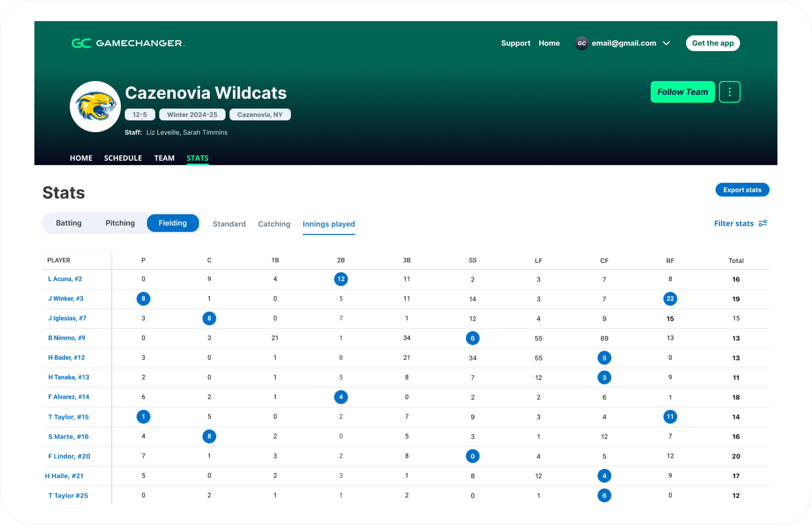The height and width of the screenshot is (525, 812).
Task: Click the highlighted 8 in J Winker's P
Action: (144, 299)
